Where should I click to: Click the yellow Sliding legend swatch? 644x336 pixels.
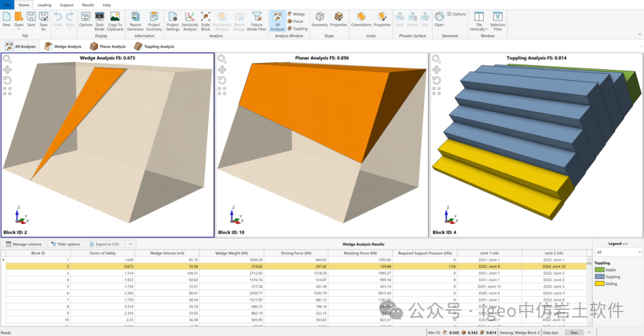(x=599, y=284)
